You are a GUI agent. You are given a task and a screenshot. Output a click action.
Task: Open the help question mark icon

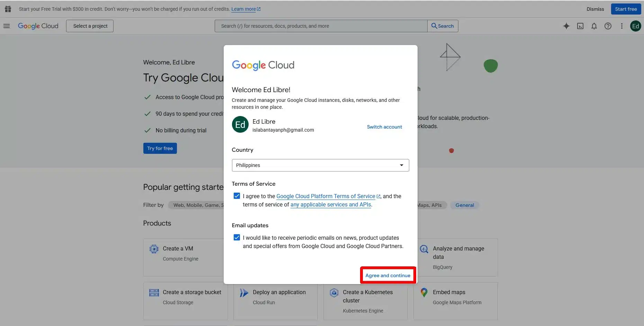[x=608, y=26]
